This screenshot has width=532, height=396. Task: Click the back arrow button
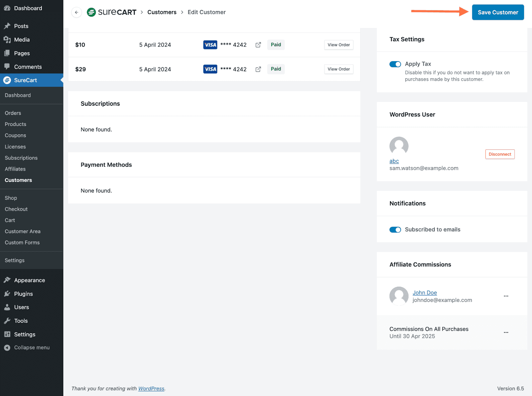pos(76,12)
